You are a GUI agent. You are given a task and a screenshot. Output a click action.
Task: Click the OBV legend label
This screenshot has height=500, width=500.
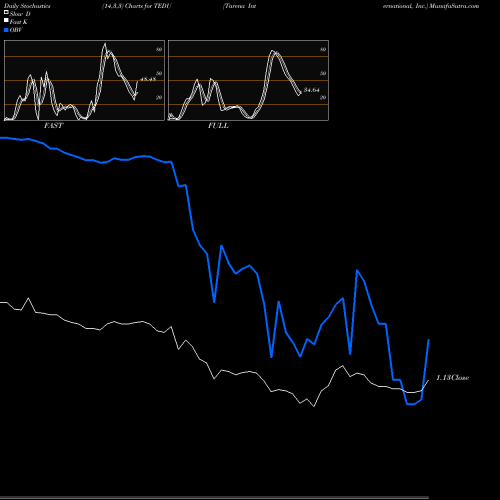click(x=16, y=30)
